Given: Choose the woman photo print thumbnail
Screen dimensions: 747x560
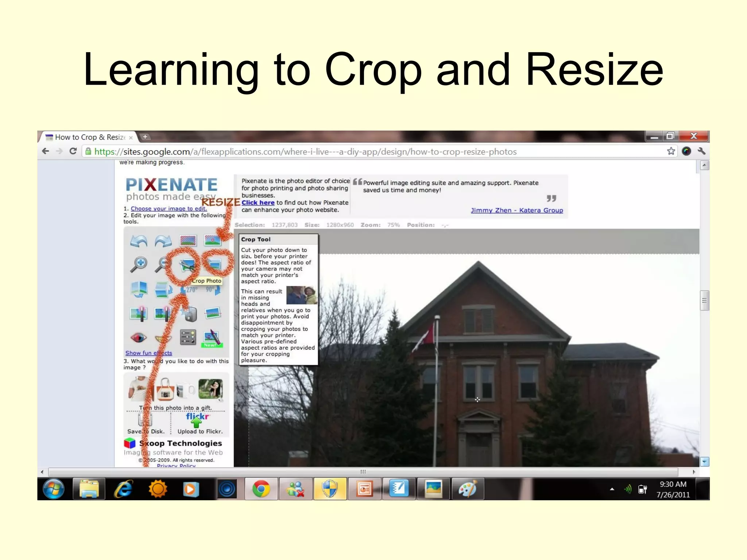Looking at the screenshot, I should pos(210,389).
